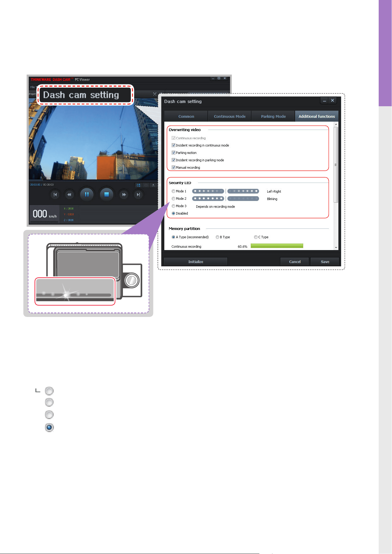Click the X : 0000 G-sensor value
The width and height of the screenshot is (392, 554).
point(69,209)
